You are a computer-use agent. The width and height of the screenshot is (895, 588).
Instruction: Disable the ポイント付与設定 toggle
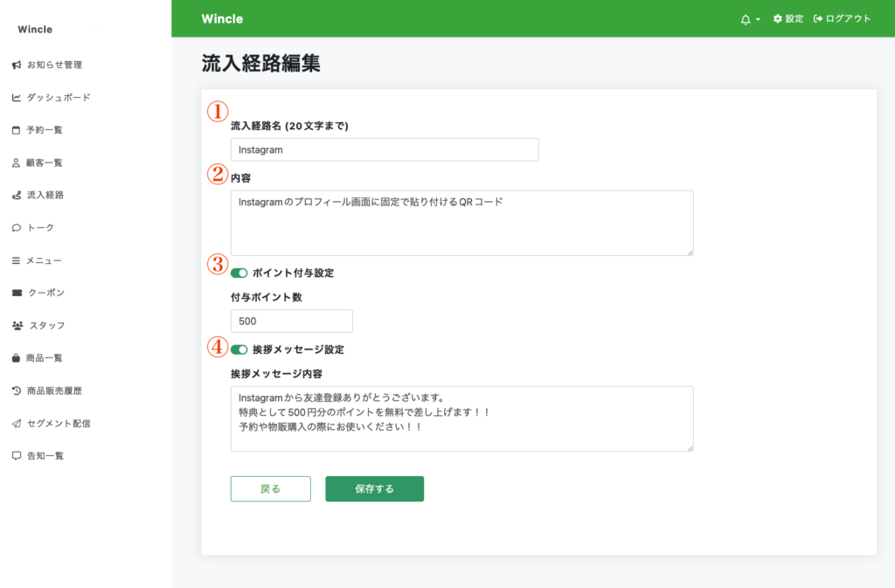(239, 273)
